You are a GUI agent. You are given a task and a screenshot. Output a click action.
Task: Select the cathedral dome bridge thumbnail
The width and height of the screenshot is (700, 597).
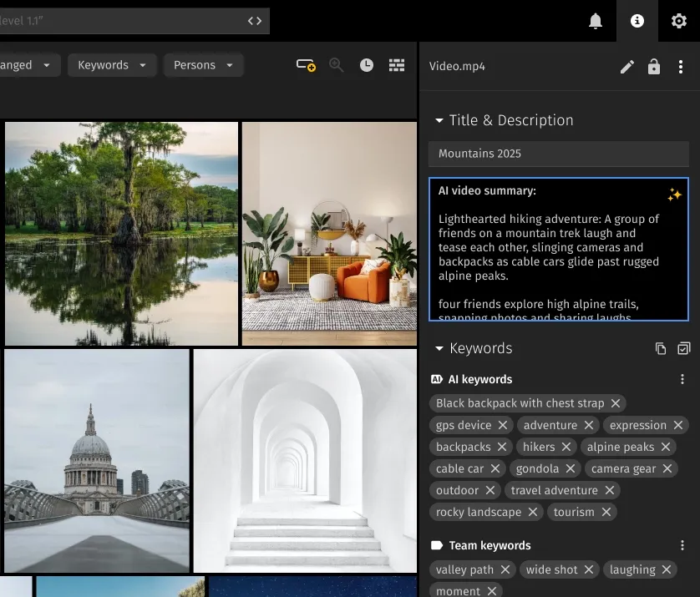(97, 461)
